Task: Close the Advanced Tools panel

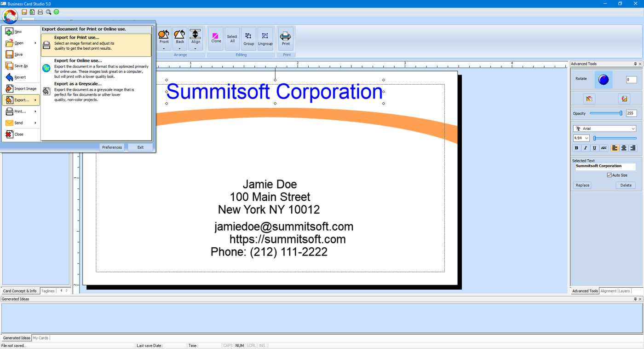Action: coord(640,64)
